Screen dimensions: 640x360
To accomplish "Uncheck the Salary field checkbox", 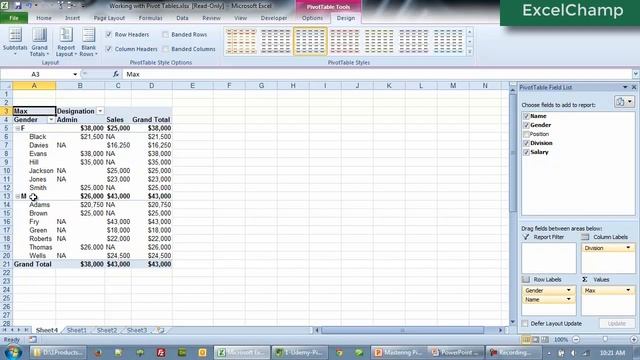I will pos(526,152).
